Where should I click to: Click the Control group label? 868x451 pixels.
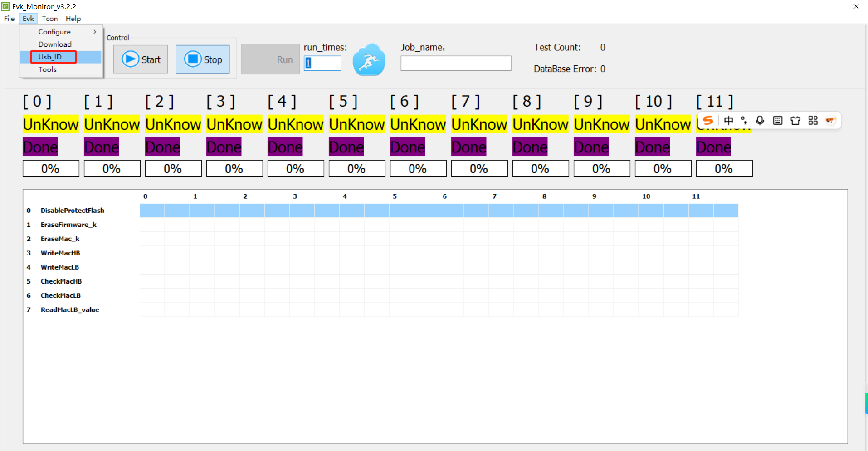point(118,38)
